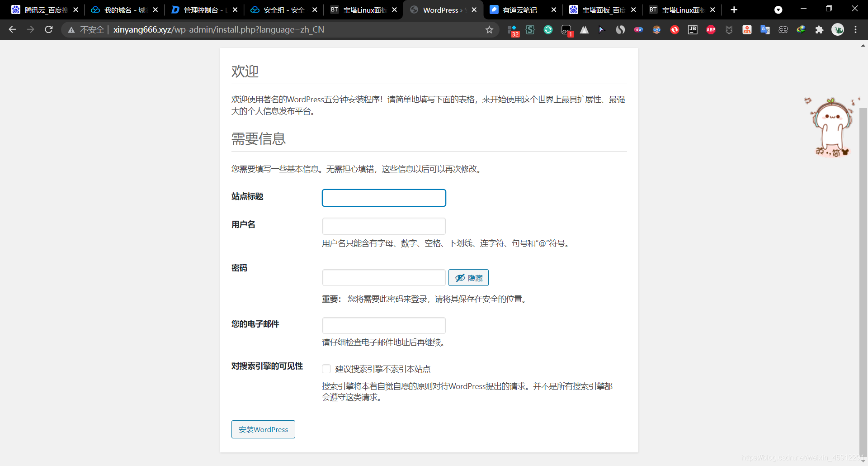
Task: Click the pink 'du' extension icon
Action: tap(639, 30)
